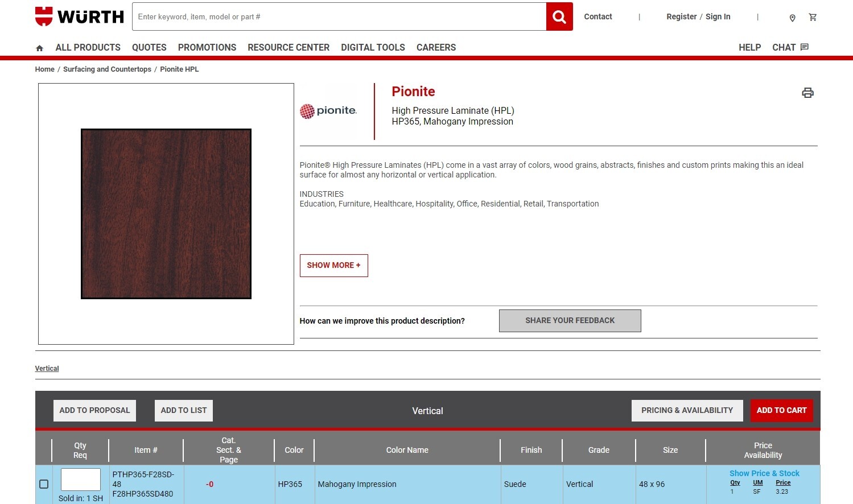Switch to the Resource Center tab
This screenshot has height=504, width=853.
(x=289, y=48)
